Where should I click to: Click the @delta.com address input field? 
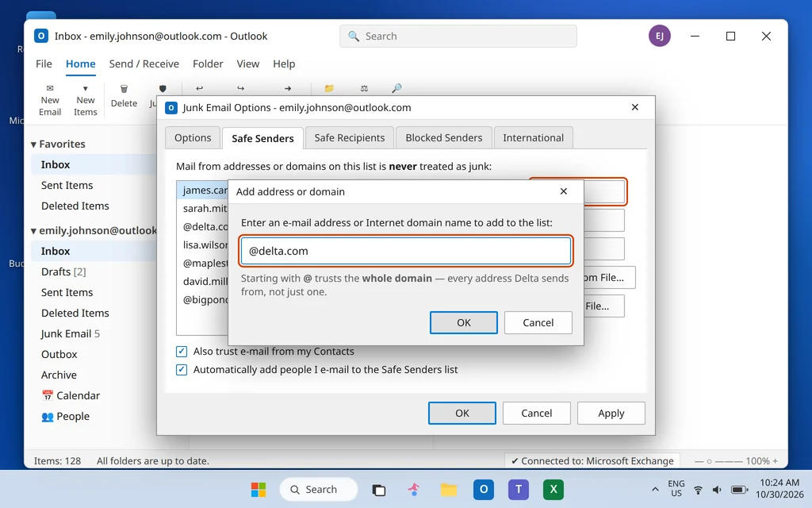coord(405,251)
